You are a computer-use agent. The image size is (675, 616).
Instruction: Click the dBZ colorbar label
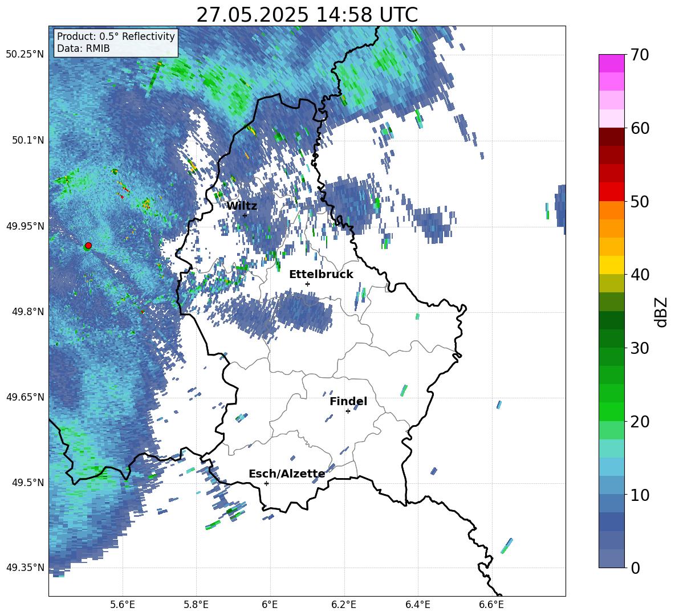661,312
